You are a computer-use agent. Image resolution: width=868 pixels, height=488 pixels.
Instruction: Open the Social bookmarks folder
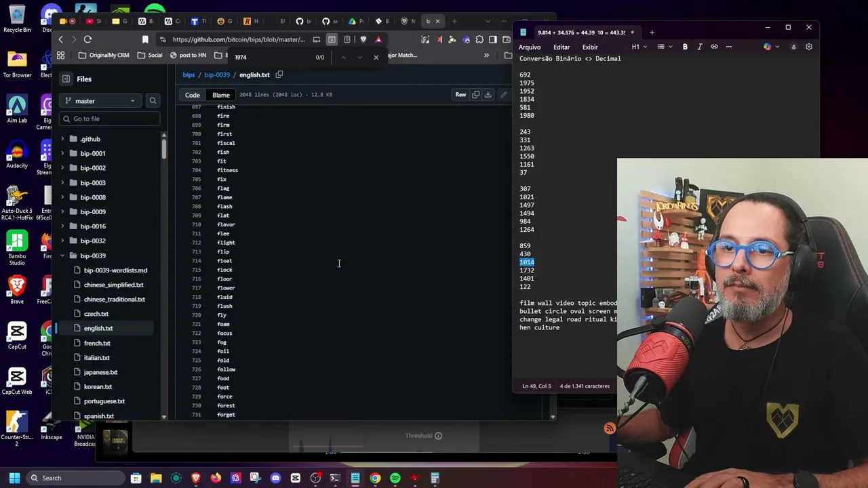pyautogui.click(x=149, y=56)
